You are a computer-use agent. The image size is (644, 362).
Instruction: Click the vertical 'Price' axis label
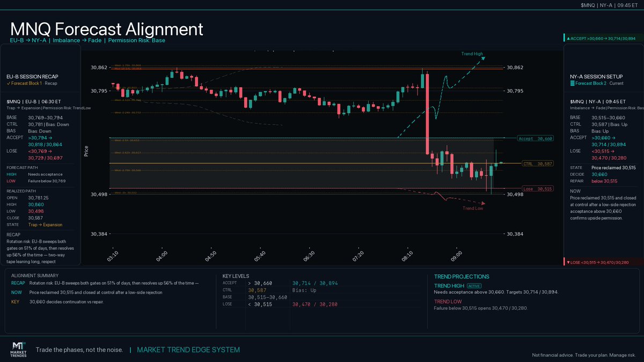[x=85, y=151]
